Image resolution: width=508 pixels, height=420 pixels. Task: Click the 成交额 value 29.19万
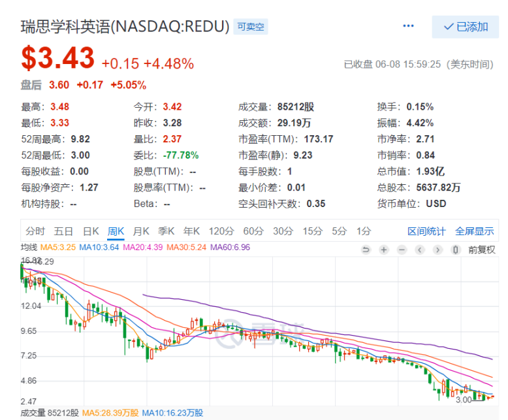click(294, 123)
